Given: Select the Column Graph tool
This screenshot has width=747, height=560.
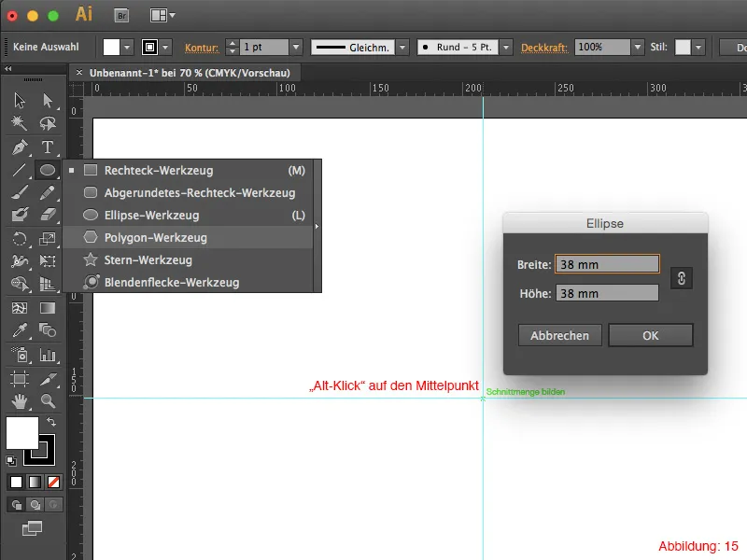Looking at the screenshot, I should 48,355.
